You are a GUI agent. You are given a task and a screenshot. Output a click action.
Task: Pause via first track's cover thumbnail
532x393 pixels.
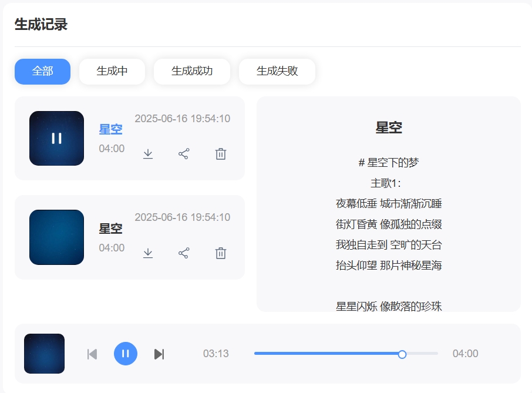(x=56, y=138)
